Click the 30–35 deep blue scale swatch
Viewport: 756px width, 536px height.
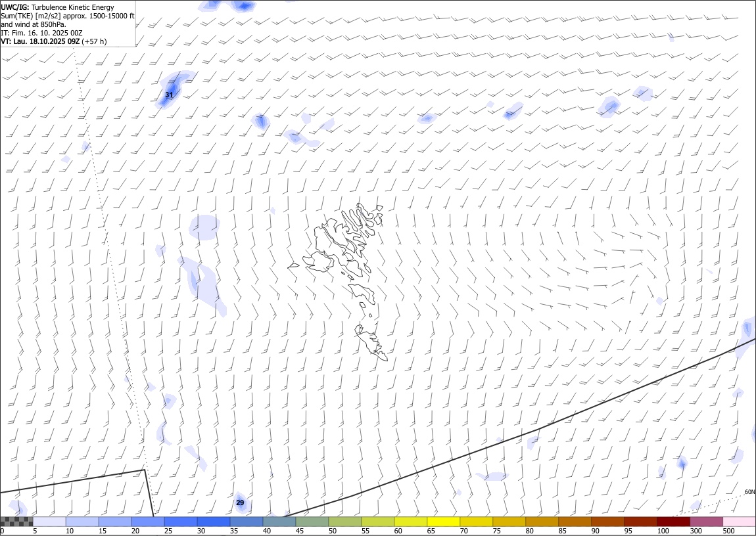tap(214, 522)
